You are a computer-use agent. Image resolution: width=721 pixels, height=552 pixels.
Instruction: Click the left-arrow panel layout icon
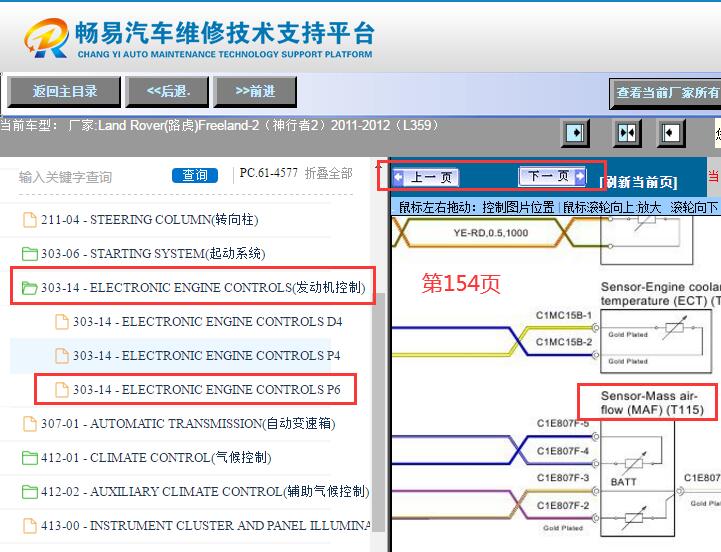pyautogui.click(x=671, y=133)
